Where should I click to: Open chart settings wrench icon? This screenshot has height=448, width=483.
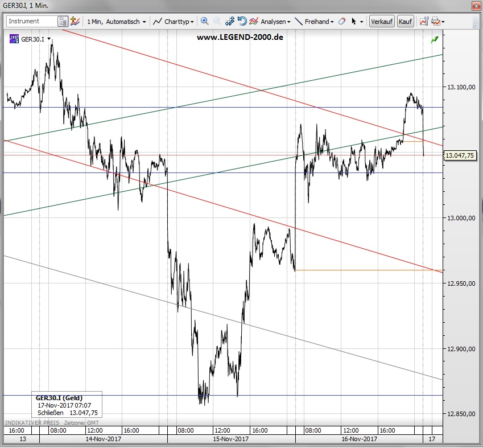click(424, 22)
